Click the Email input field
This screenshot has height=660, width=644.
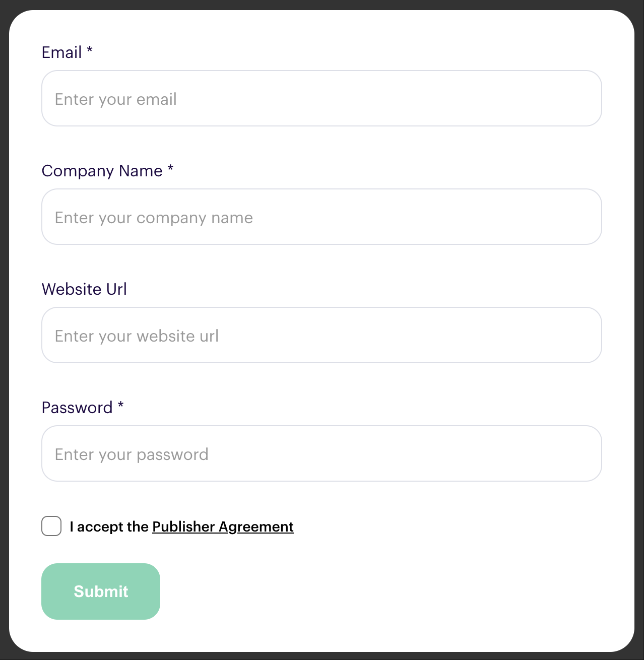pos(321,98)
